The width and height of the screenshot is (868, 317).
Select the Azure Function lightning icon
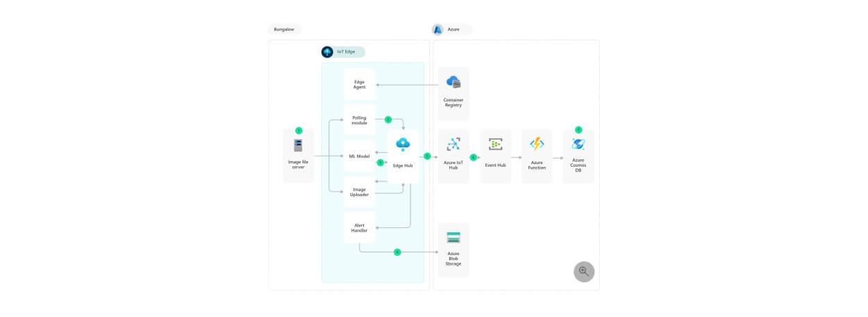click(x=537, y=144)
